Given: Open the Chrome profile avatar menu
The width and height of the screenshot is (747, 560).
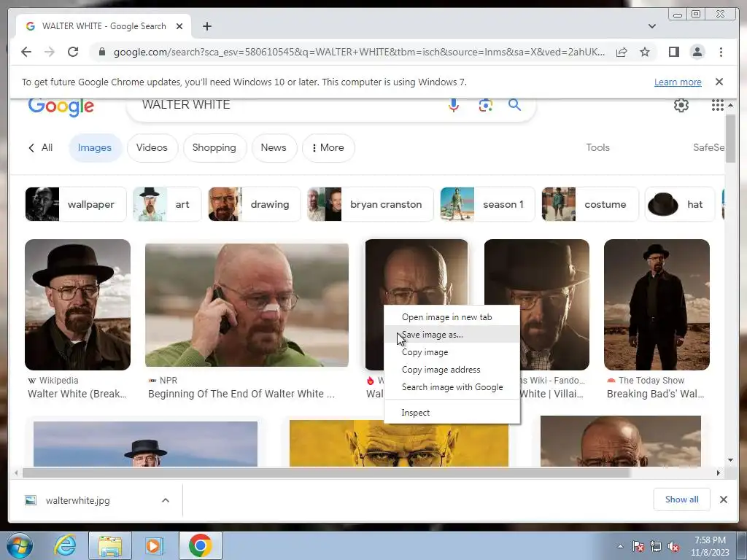Looking at the screenshot, I should pyautogui.click(x=697, y=52).
